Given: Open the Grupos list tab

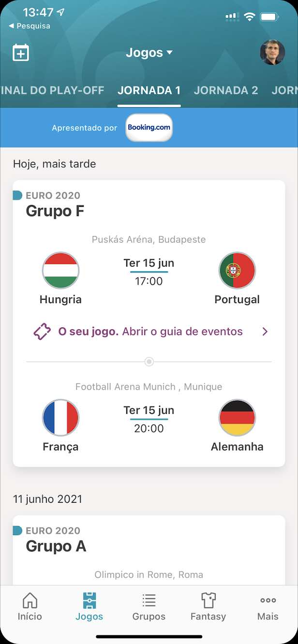Looking at the screenshot, I should point(149,607).
